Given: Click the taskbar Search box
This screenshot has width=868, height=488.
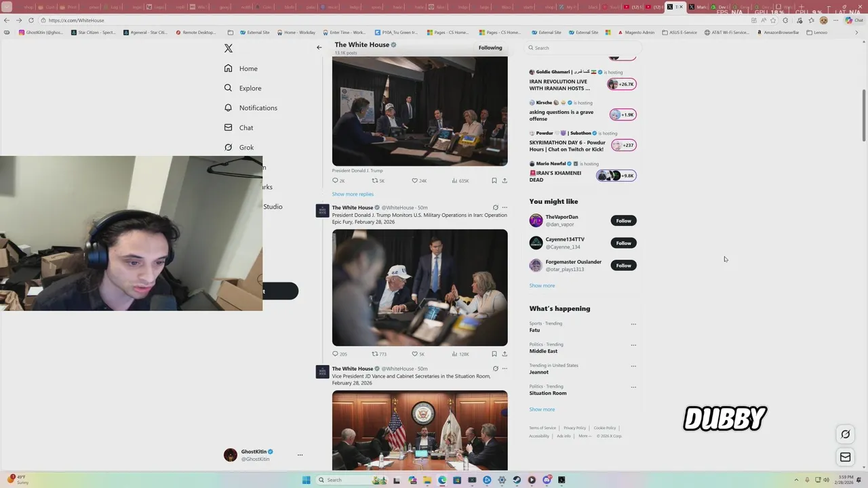Looking at the screenshot, I should (353, 480).
